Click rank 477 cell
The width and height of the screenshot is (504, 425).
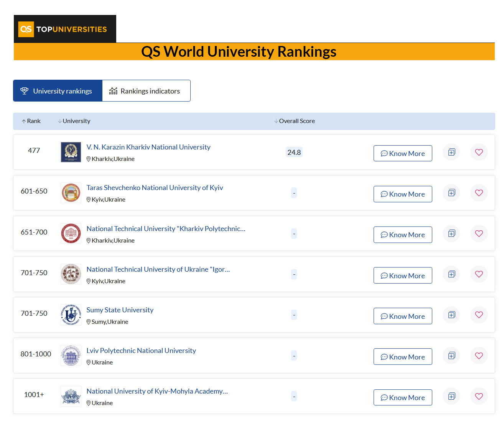pos(34,151)
